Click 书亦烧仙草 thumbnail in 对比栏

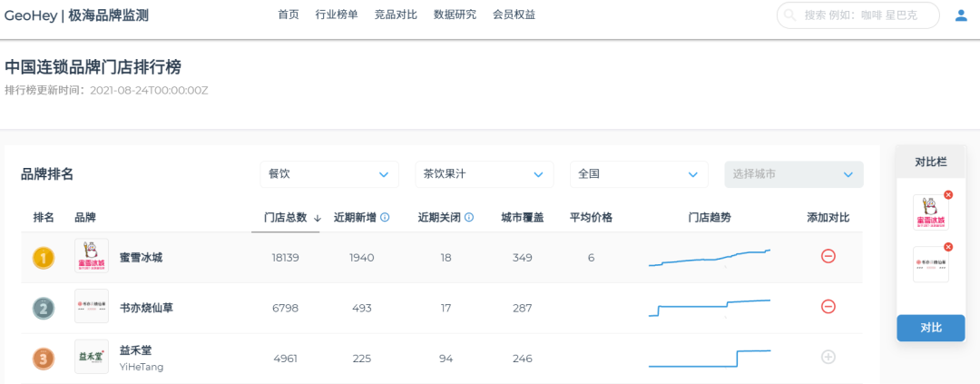(931, 264)
